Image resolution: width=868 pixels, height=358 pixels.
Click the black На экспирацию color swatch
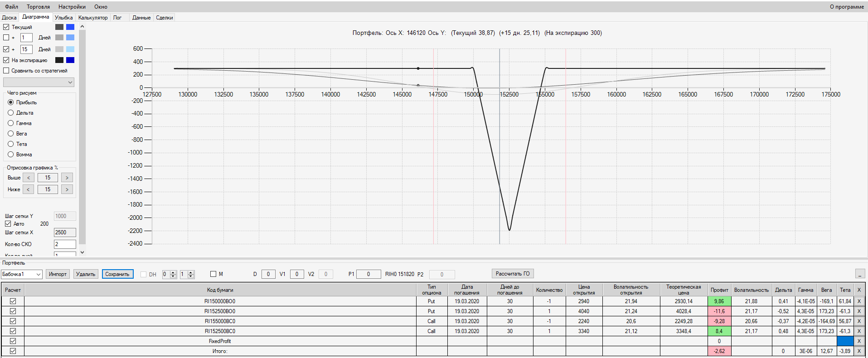coord(59,60)
